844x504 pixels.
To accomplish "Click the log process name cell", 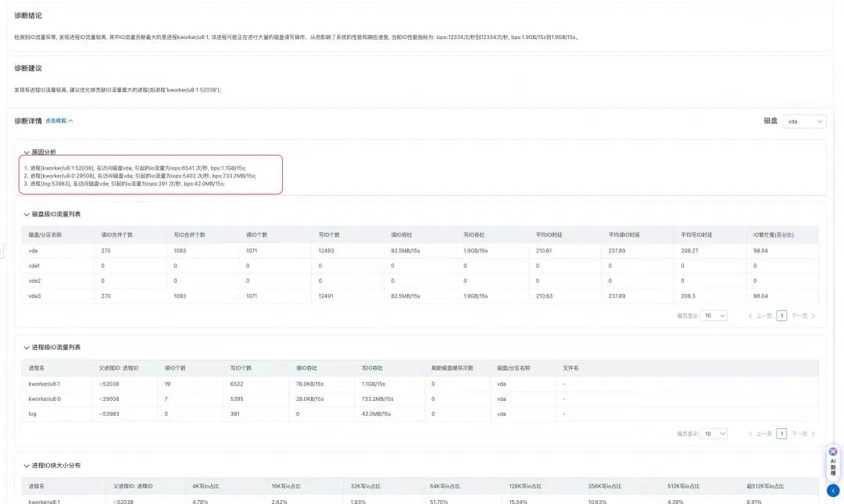I will pyautogui.click(x=32, y=413).
